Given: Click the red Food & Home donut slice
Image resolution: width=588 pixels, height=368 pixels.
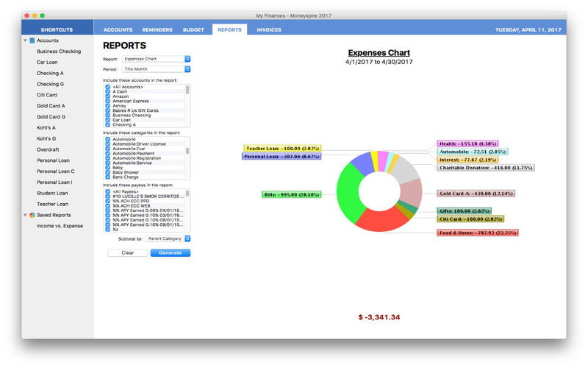Looking at the screenshot, I should (381, 220).
